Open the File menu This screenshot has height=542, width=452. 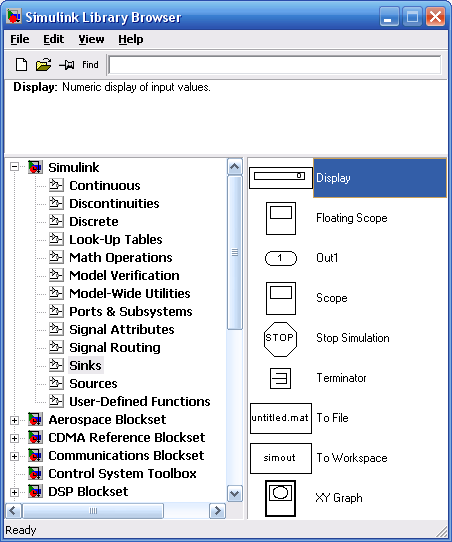click(20, 39)
